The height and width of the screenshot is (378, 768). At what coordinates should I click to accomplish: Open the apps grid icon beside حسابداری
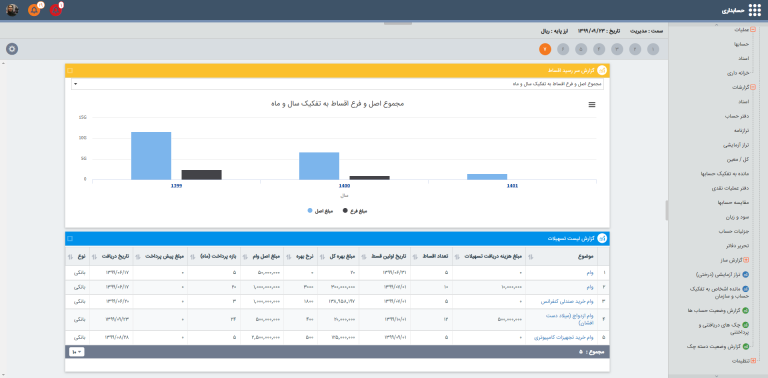(x=755, y=10)
